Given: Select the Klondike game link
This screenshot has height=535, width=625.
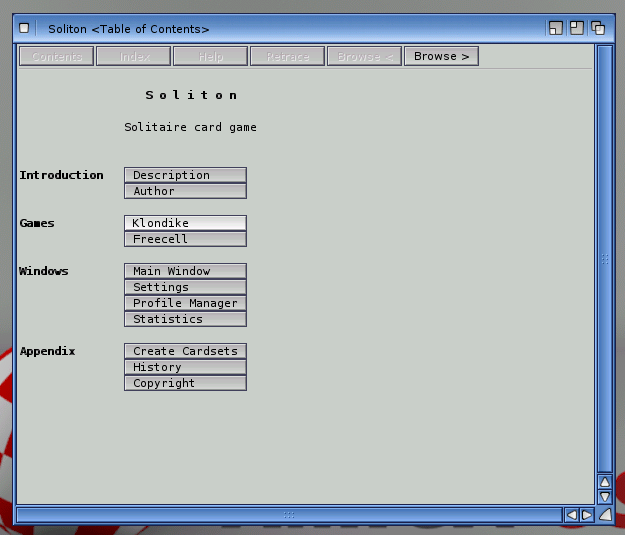Looking at the screenshot, I should coord(185,223).
